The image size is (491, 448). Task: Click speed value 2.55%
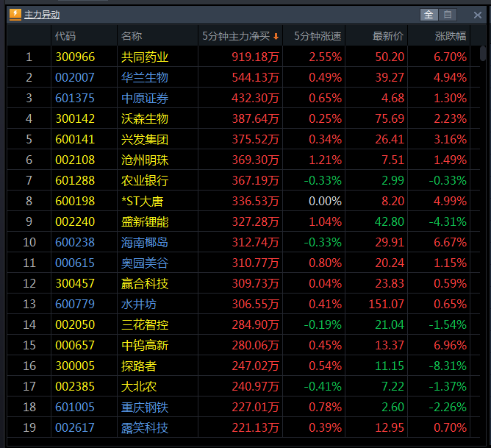tap(325, 57)
